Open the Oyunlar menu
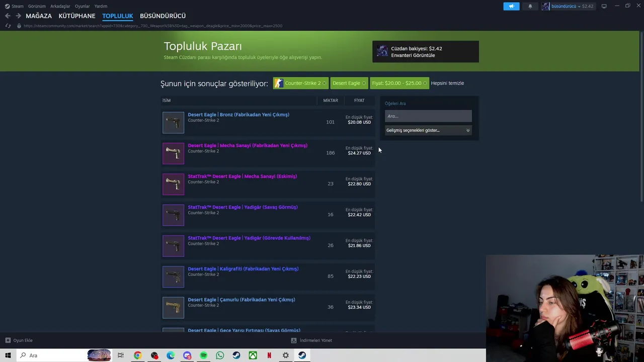Screen dimensions: 644x362 pos(82,6)
